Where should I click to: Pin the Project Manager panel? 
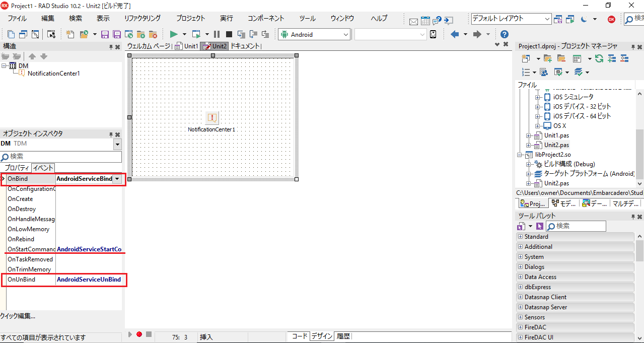pyautogui.click(x=633, y=47)
